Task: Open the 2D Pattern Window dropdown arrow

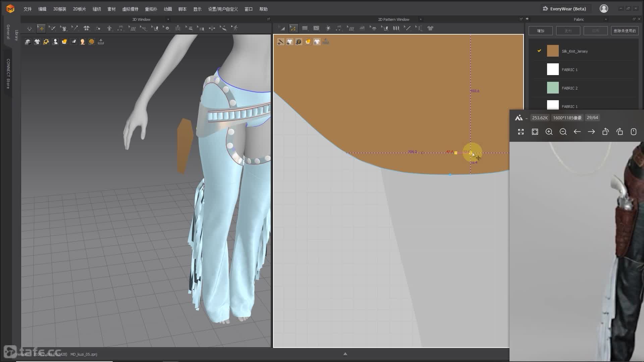Action: click(x=421, y=19)
